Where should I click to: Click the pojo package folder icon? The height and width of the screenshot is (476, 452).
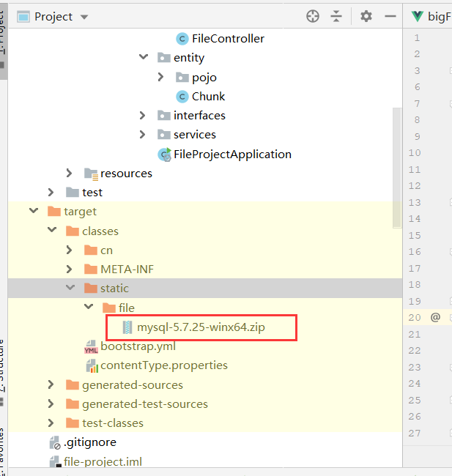coord(182,77)
